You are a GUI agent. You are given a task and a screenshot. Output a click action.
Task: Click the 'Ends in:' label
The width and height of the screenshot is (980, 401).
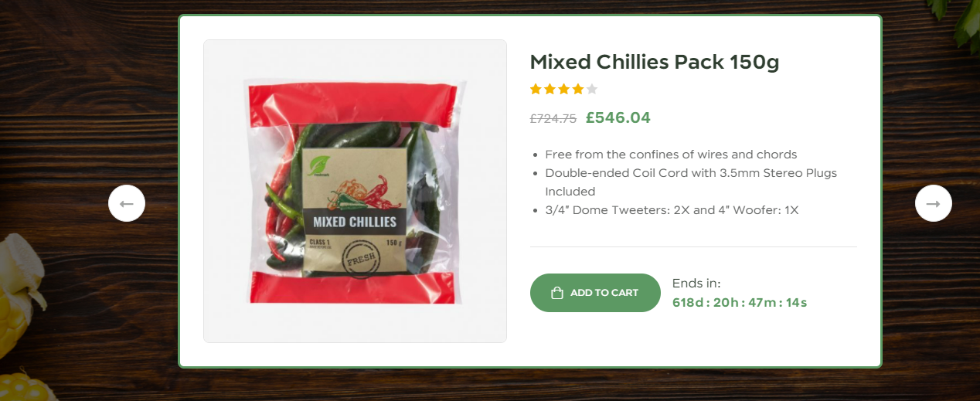696,284
